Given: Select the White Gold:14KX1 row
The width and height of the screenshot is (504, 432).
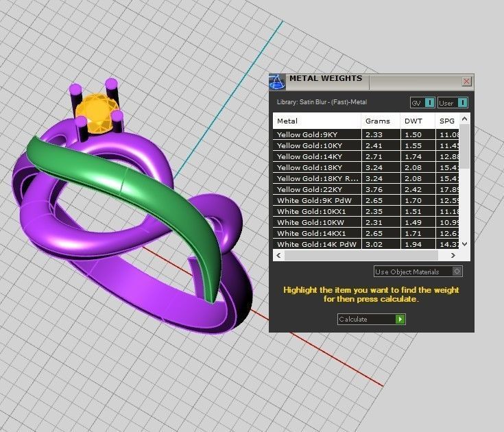Looking at the screenshot, I should [x=365, y=233].
